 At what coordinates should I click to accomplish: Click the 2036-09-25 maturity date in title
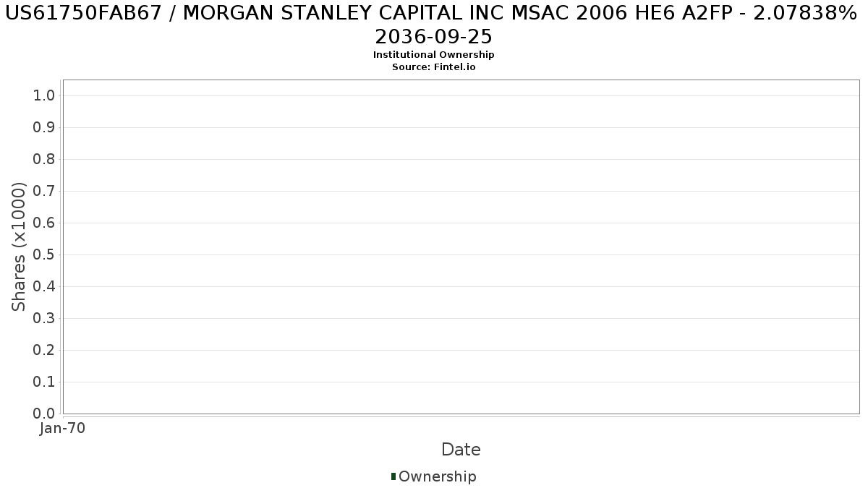coord(433,36)
